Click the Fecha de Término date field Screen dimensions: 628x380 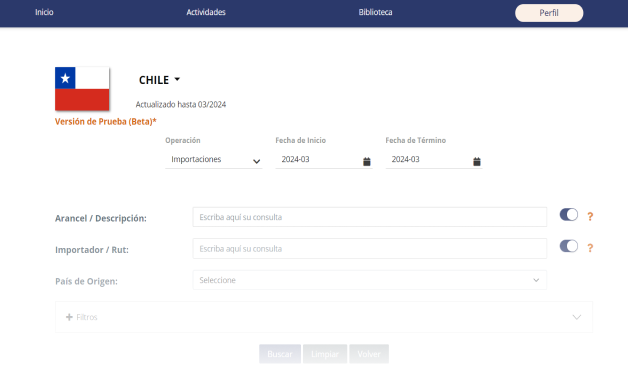click(x=434, y=160)
